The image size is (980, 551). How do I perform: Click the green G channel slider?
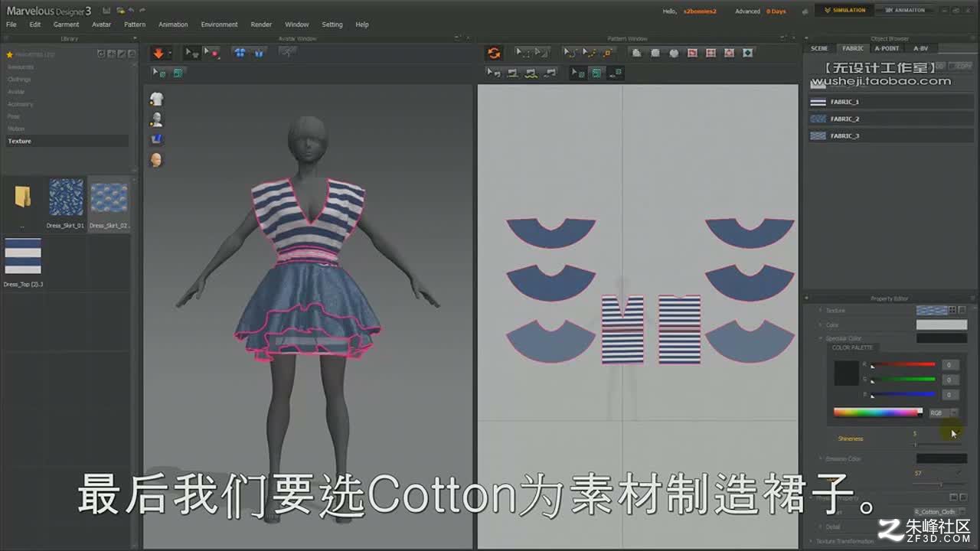click(903, 379)
